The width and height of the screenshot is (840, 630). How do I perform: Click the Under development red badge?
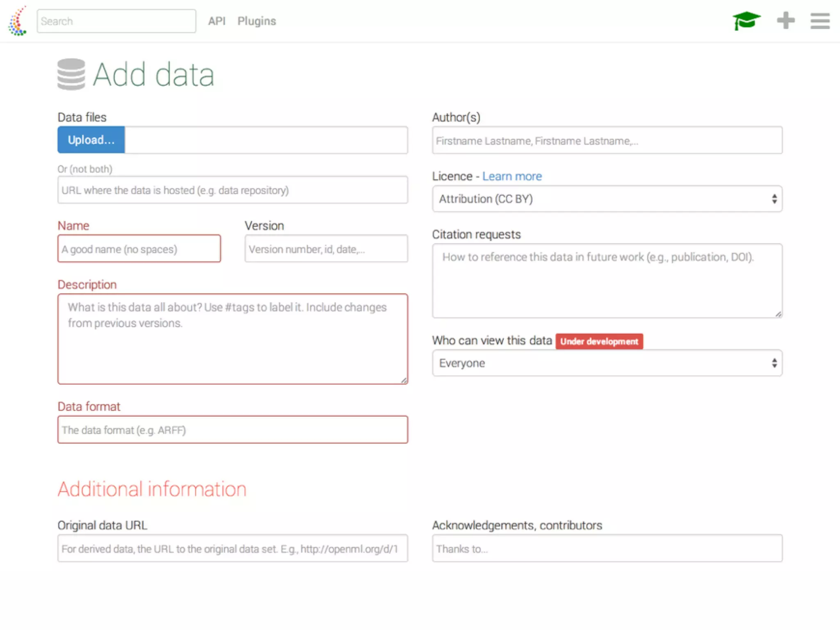599,341
